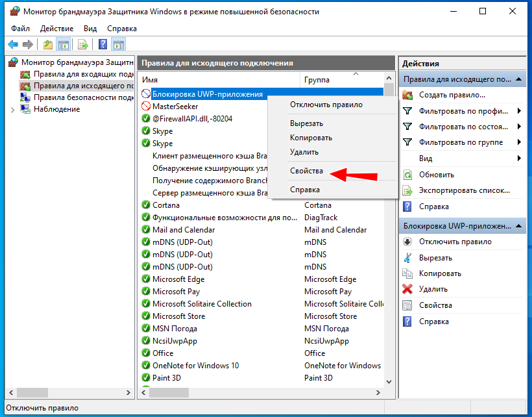This screenshot has height=417, width=532.
Task: Click the rules list vertical scrollbar down arrow
Action: pyautogui.click(x=389, y=382)
